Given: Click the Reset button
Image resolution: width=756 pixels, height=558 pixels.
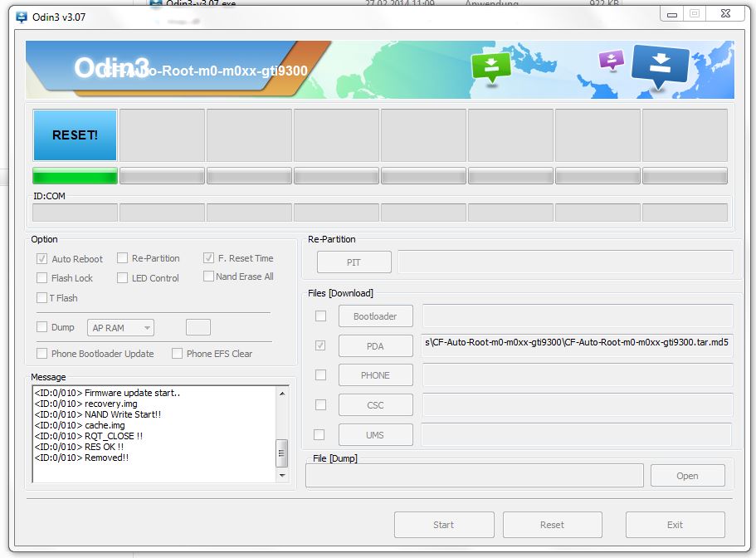Looking at the screenshot, I should click(553, 525).
